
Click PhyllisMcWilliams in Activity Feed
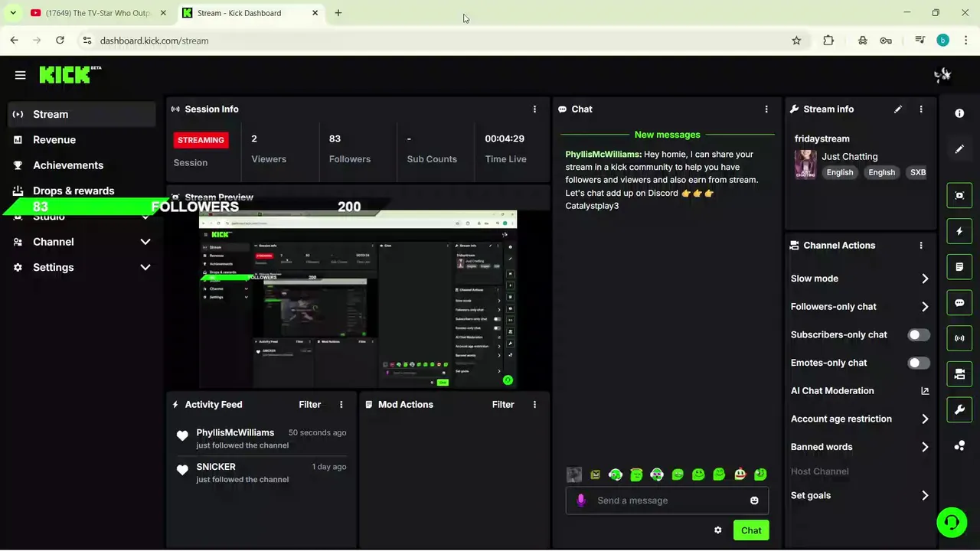tap(235, 433)
